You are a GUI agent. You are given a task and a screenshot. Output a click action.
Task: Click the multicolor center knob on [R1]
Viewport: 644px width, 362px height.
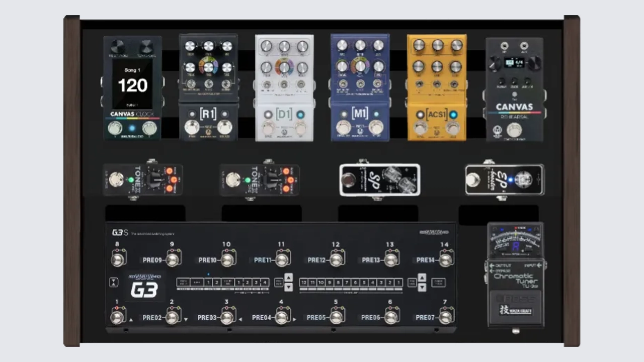208,66
